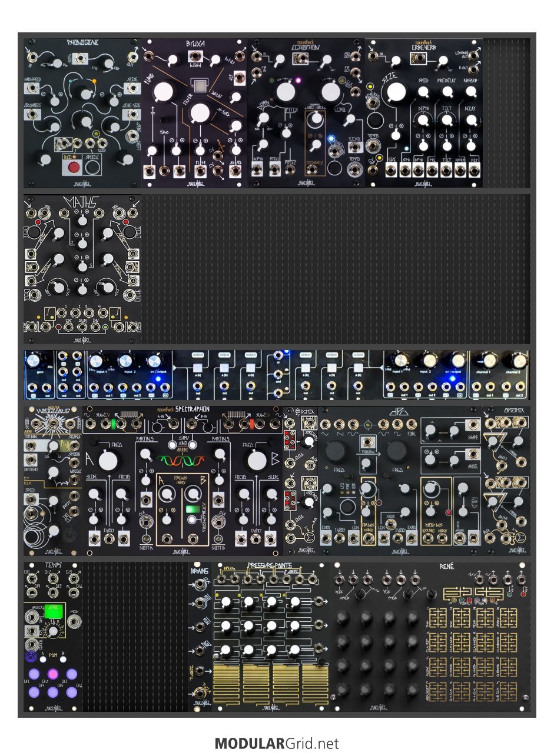Select the Bruxa module title
Image resolution: width=554 pixels, height=756 pixels.
point(194,44)
